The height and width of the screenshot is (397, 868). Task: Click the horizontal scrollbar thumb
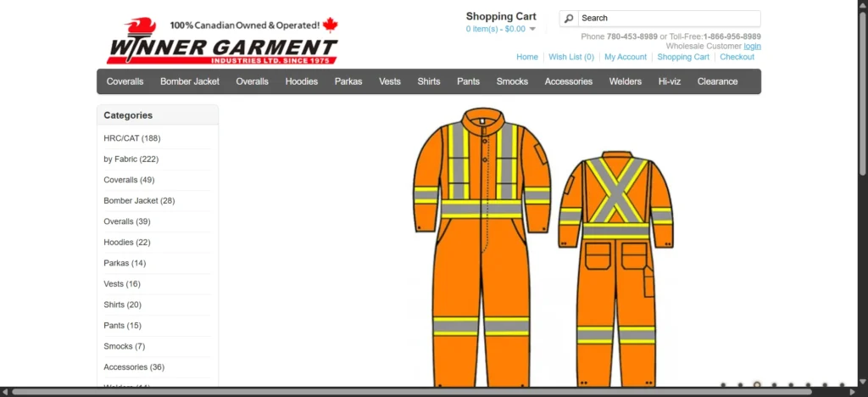(x=412, y=392)
